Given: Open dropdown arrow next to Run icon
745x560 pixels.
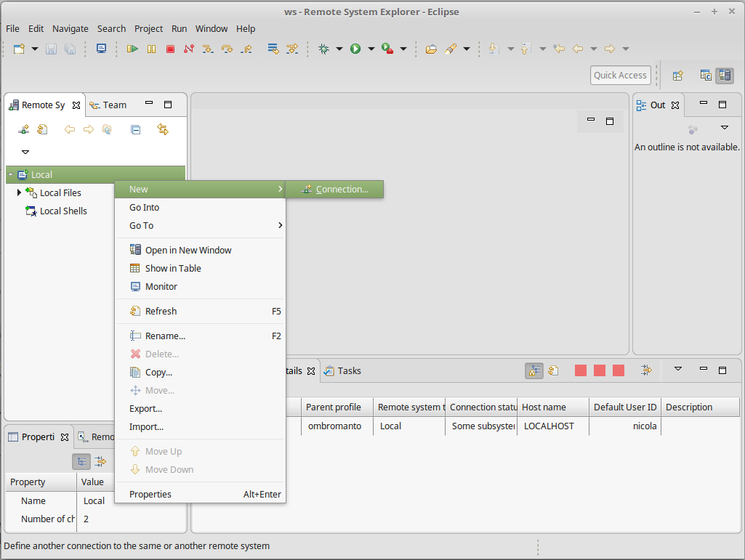Looking at the screenshot, I should [371, 49].
